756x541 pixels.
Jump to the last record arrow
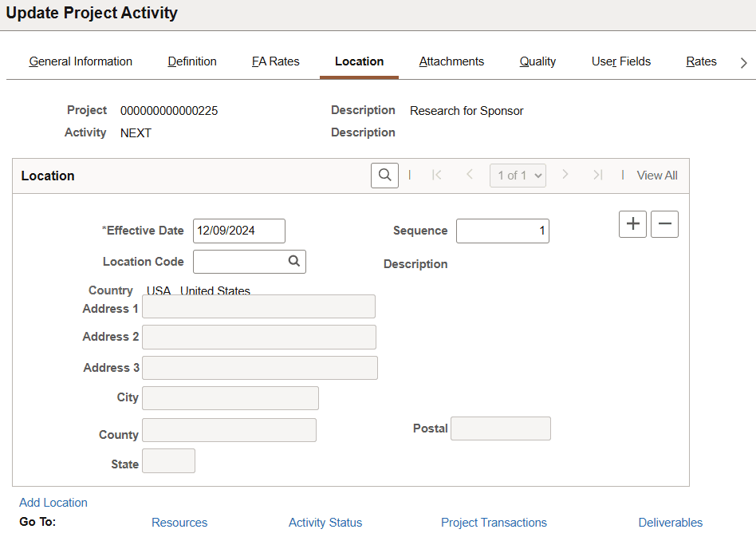coord(598,175)
